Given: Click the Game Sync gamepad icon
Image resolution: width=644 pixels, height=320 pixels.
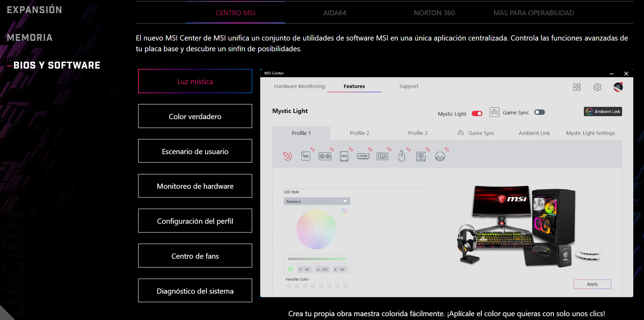Looking at the screenshot, I should tap(494, 112).
